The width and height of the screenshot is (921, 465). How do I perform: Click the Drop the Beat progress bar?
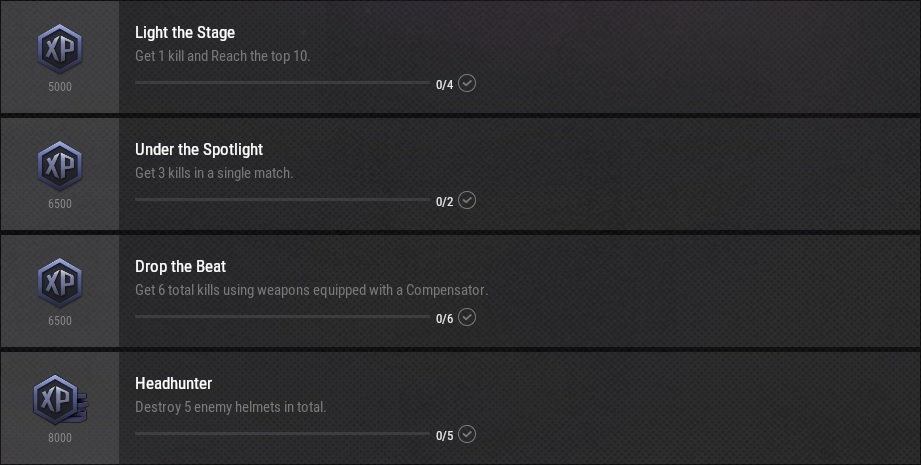[282, 317]
